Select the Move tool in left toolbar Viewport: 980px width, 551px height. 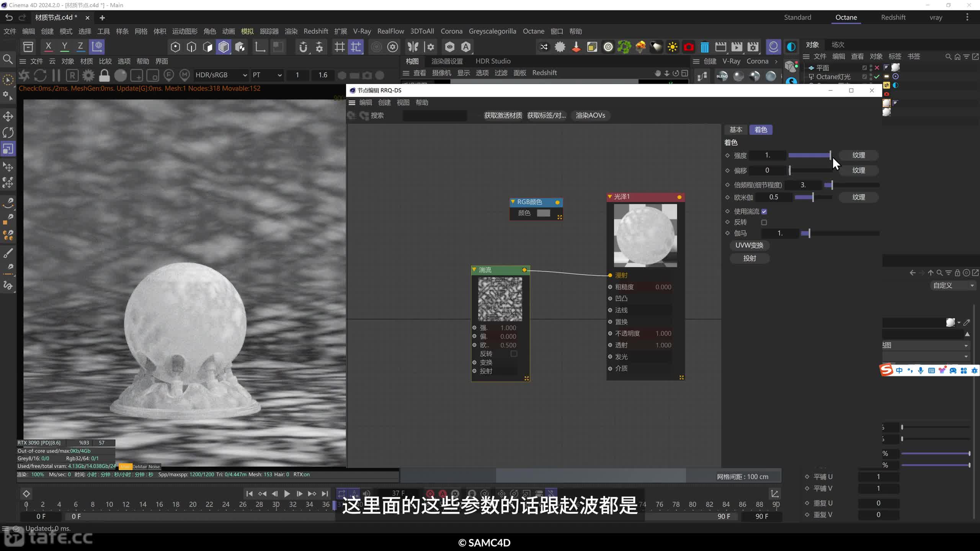click(8, 116)
